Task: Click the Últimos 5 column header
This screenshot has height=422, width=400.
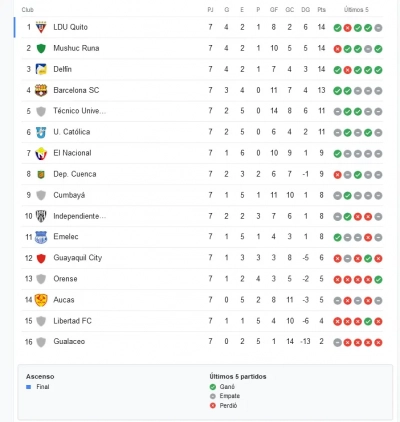Action: (356, 10)
